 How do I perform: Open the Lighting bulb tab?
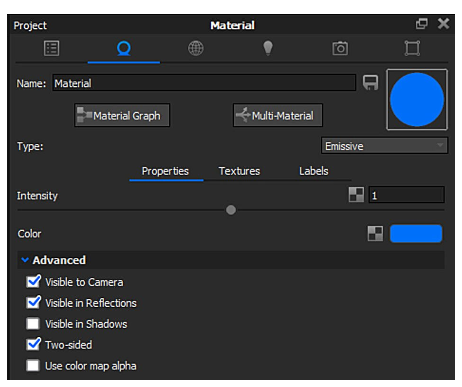point(268,49)
